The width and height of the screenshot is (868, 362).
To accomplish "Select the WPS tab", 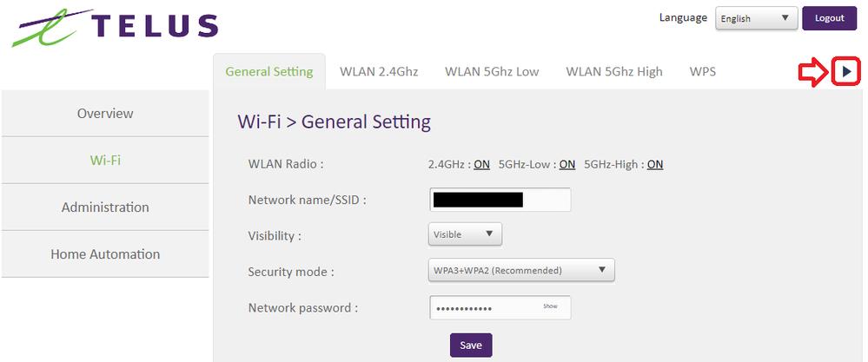I will 702,72.
